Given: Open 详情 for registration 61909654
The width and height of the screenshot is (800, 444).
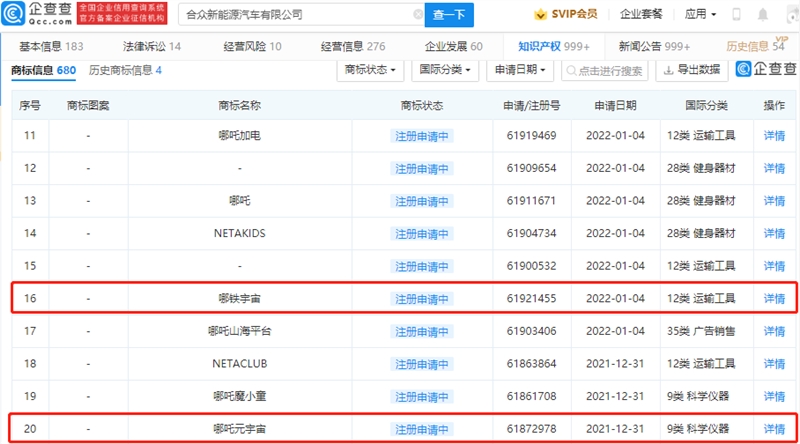Looking at the screenshot, I should coord(774,168).
